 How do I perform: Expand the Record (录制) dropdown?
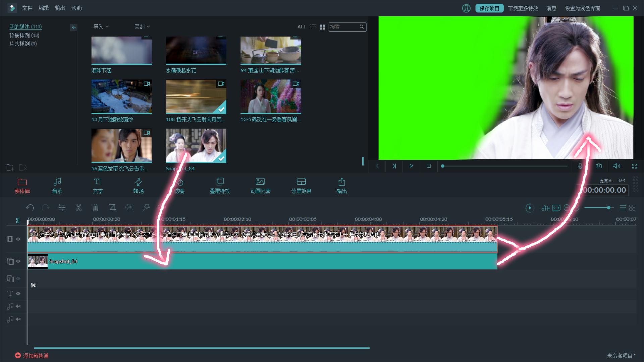point(142,27)
